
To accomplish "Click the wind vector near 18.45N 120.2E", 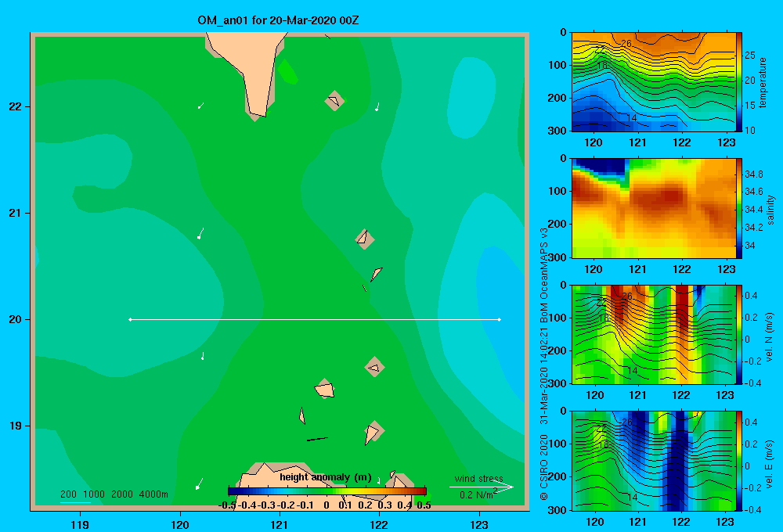I will coord(199,483).
